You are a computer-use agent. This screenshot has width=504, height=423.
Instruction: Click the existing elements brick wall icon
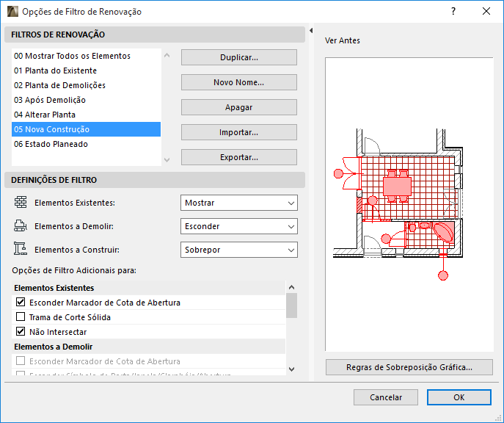[21, 203]
